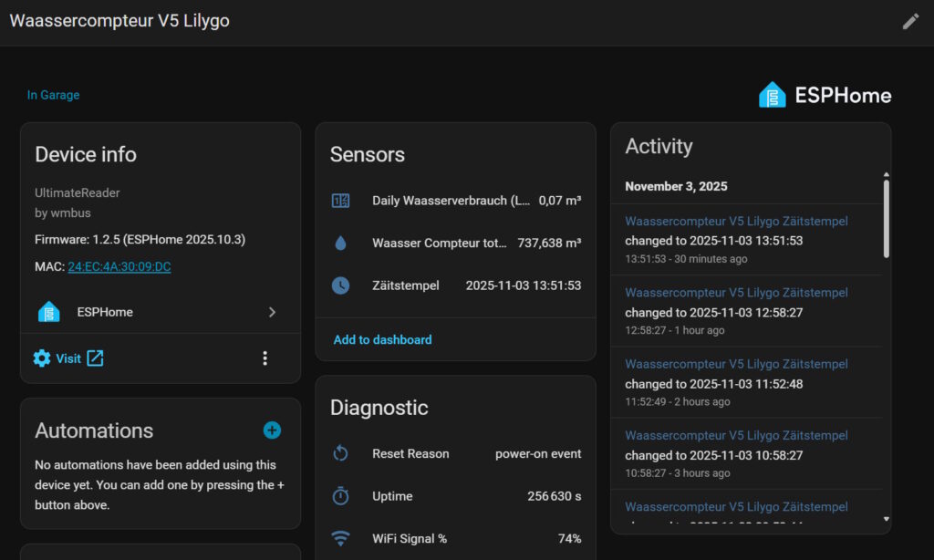Open the MAC address link
The width and height of the screenshot is (934, 560).
coord(119,266)
